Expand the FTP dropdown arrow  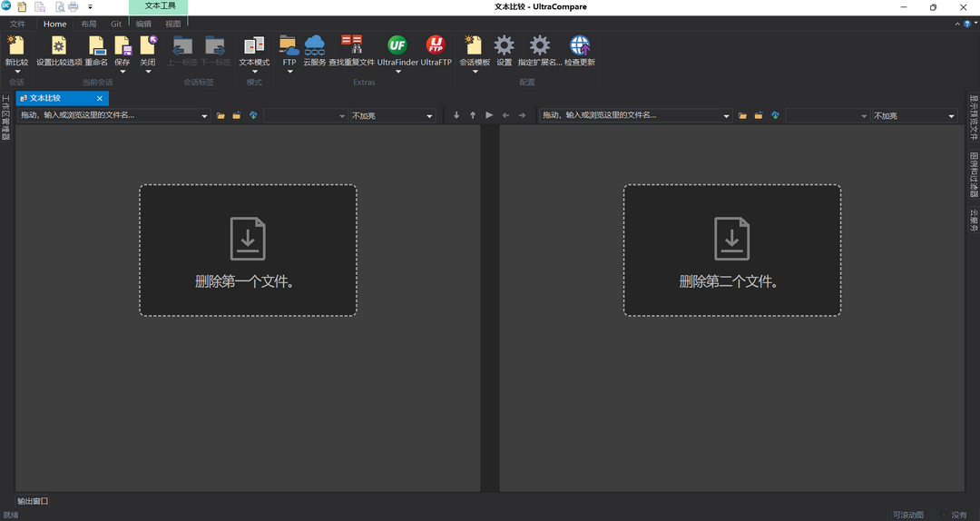[x=289, y=72]
